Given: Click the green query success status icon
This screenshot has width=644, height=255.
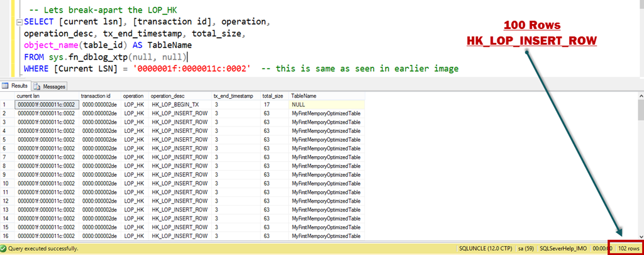Looking at the screenshot, I should coord(4,249).
